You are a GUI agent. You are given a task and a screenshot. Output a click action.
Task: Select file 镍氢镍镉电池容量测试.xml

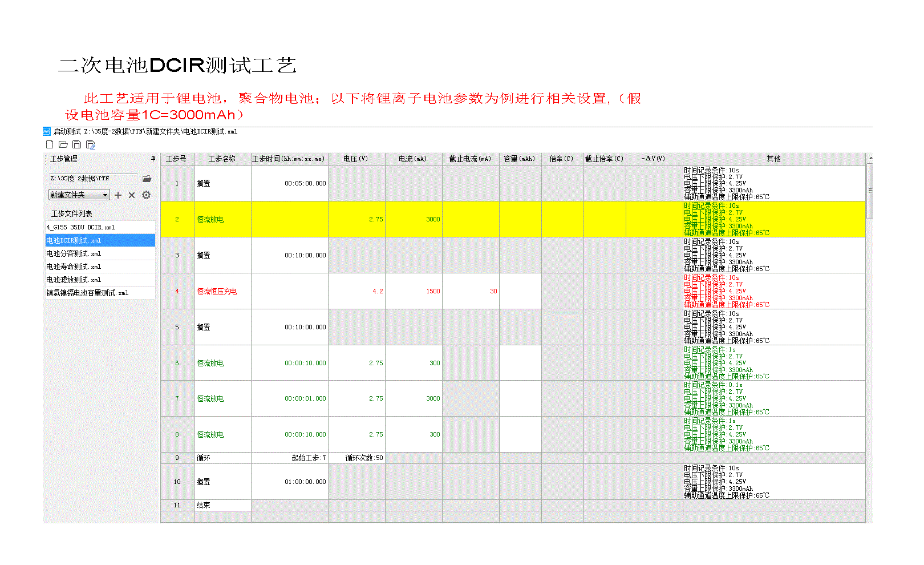(100, 293)
